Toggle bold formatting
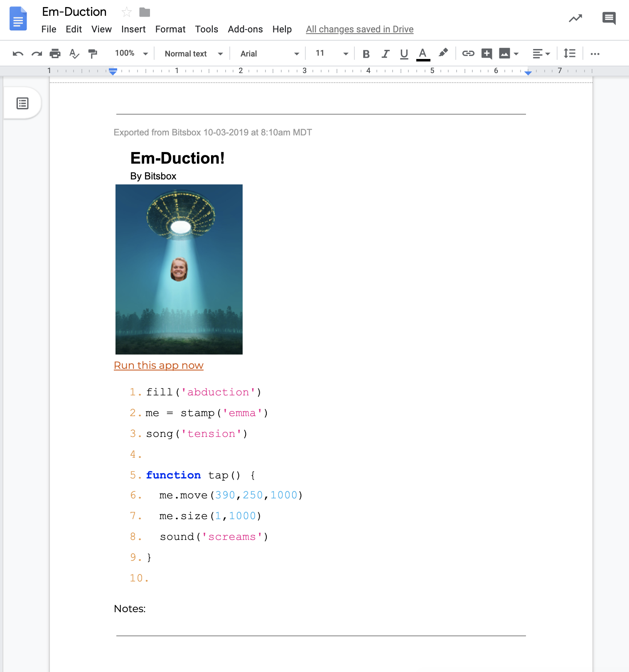Screen dimensions: 629x672 click(366, 54)
